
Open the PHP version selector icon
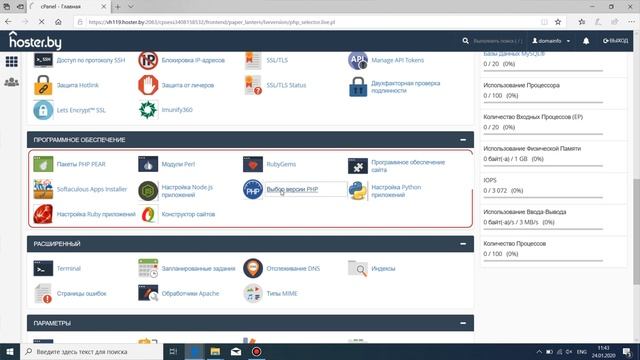point(253,189)
